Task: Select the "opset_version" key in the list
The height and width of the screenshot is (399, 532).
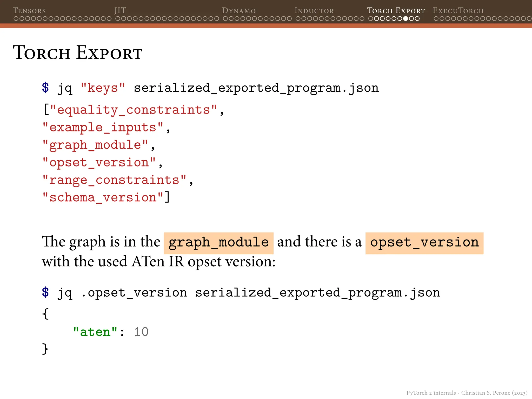Action: pos(99,163)
